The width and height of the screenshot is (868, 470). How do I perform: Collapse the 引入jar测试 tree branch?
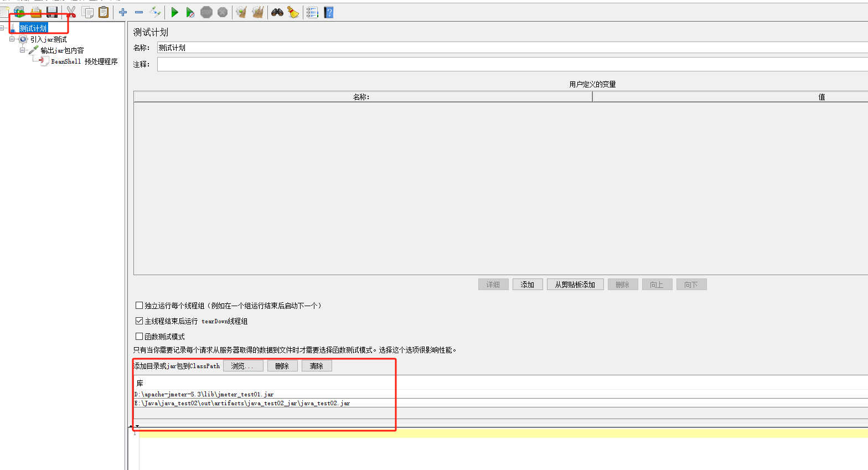point(12,39)
